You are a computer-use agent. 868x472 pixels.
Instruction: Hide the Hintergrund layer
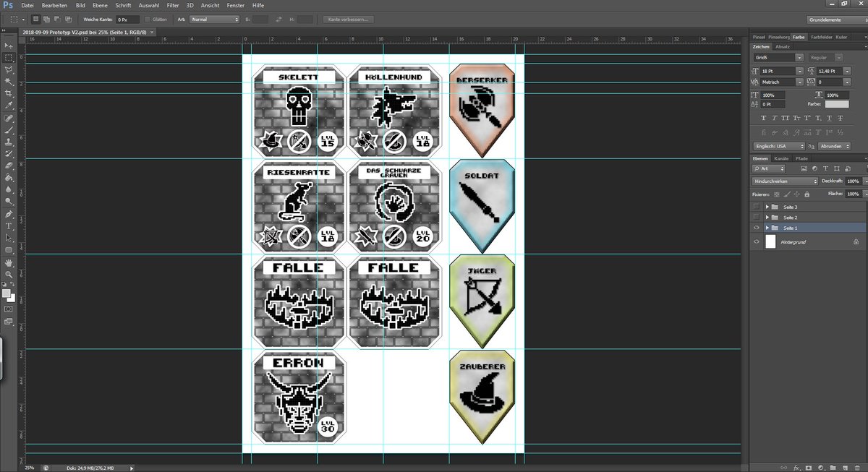(757, 242)
